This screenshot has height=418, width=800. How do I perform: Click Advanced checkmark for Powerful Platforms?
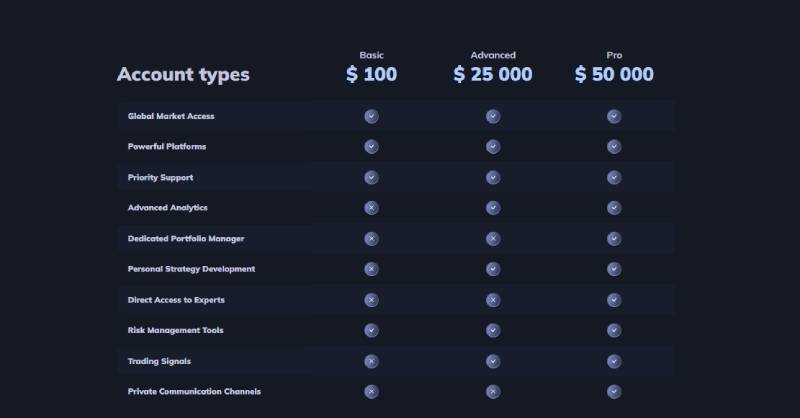493,147
